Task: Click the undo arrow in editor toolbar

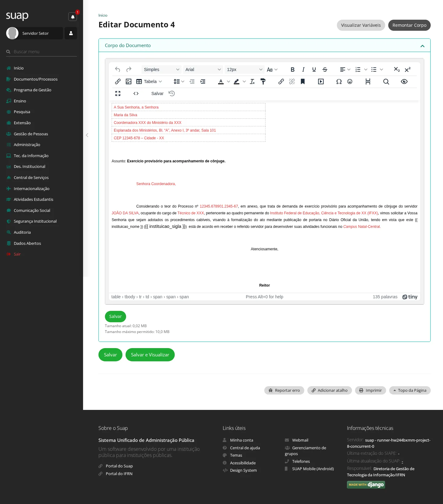Action: tap(118, 69)
